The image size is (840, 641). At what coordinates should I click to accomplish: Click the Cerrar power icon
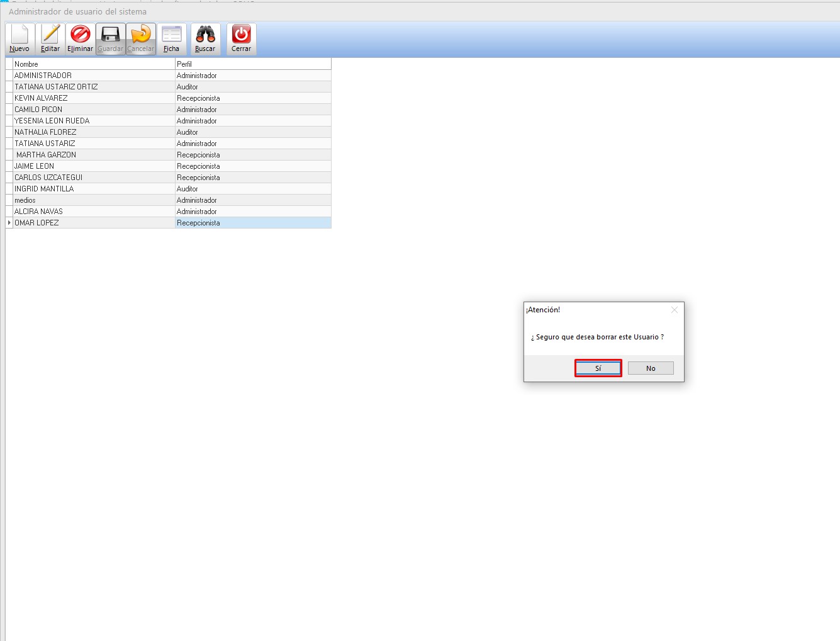(241, 35)
